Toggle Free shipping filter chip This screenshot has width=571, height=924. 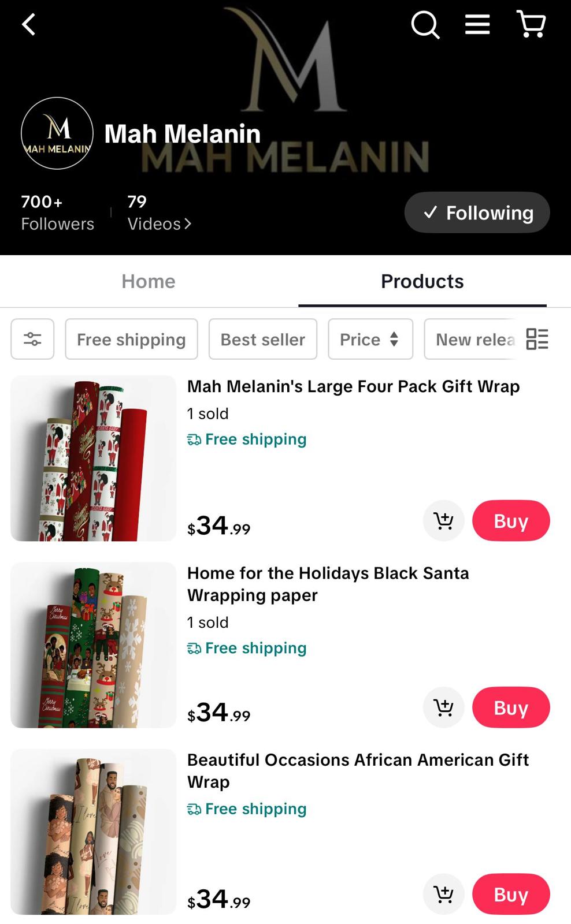click(131, 339)
